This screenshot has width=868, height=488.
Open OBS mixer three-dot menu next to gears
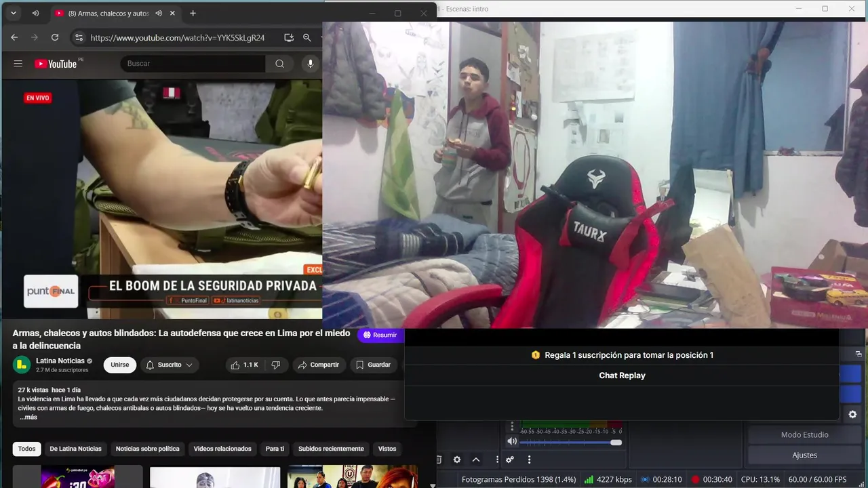coord(529,460)
